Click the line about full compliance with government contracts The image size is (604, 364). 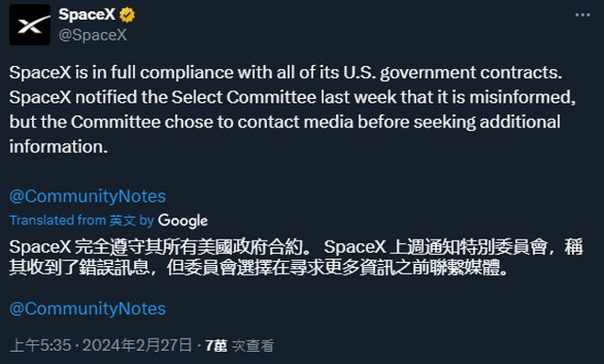pyautogui.click(x=286, y=73)
